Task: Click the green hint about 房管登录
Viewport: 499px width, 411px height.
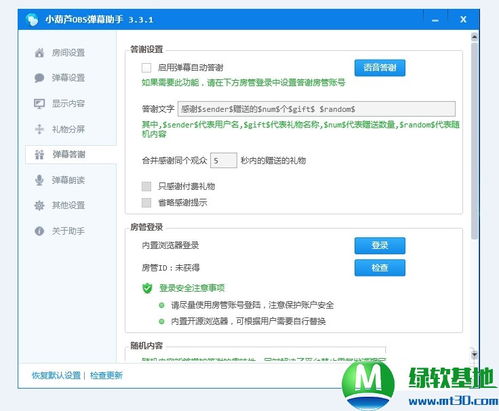Action: pyautogui.click(x=243, y=83)
